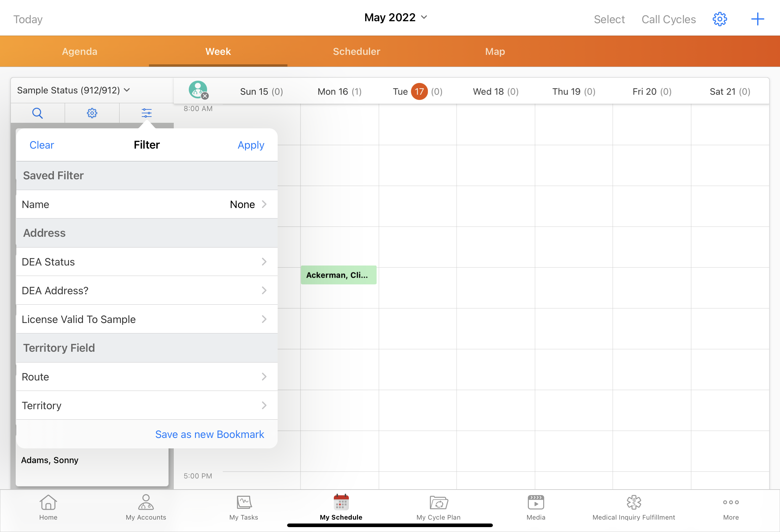Go to Home in bottom bar
This screenshot has height=532, width=780.
point(48,507)
